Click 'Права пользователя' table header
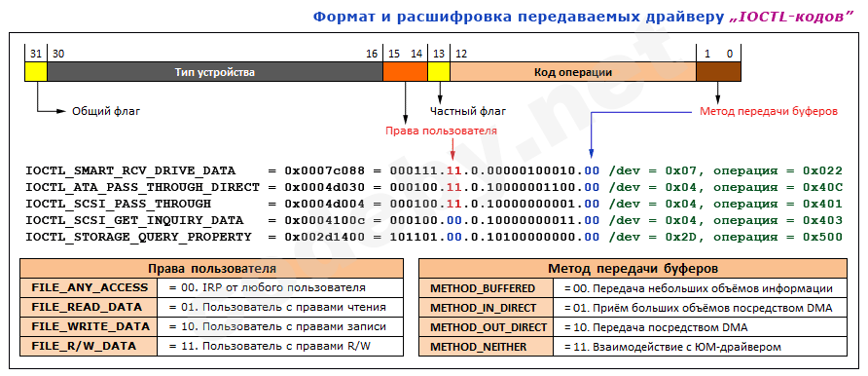Viewport: 868px width, 376px height. 211,269
